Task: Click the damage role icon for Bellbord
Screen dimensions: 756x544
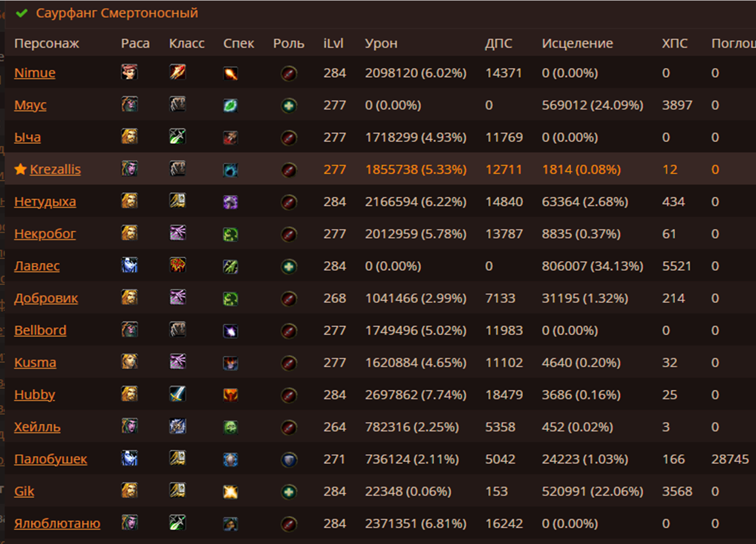Action: (x=289, y=331)
